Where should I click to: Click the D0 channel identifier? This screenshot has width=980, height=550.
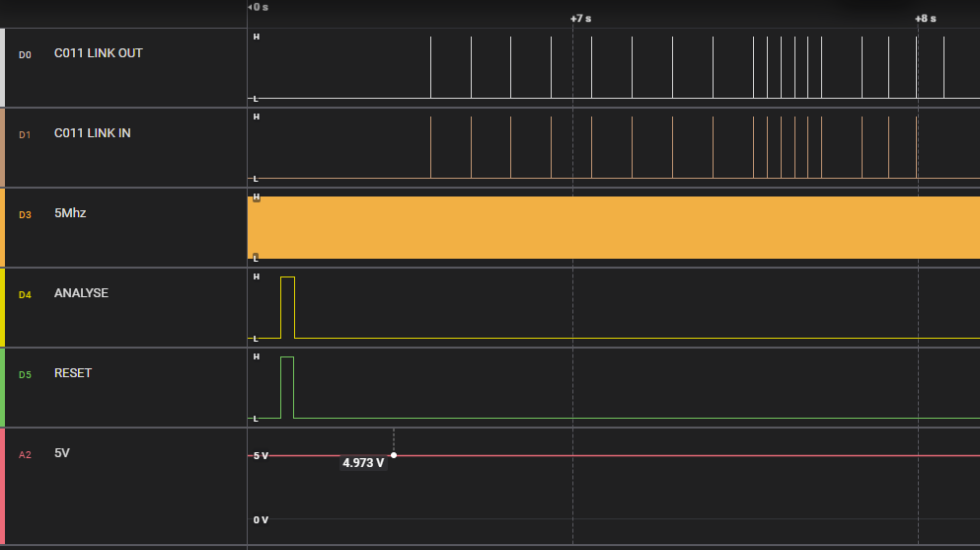[x=25, y=54]
